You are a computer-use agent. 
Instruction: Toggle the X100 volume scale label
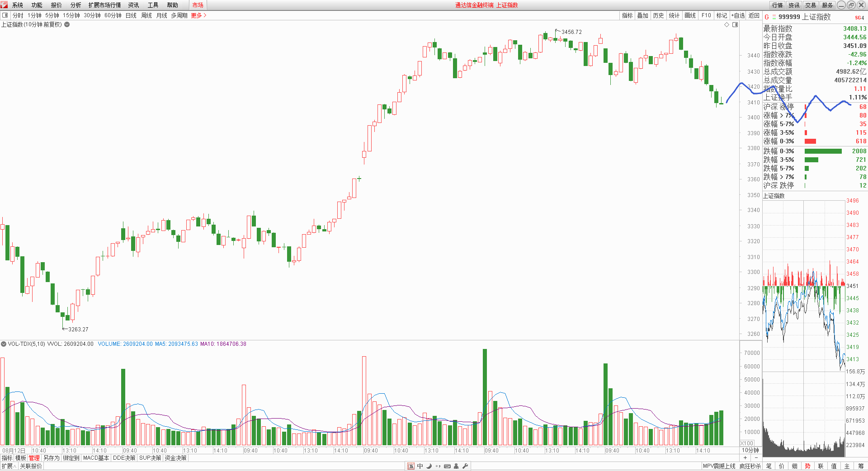point(747,443)
